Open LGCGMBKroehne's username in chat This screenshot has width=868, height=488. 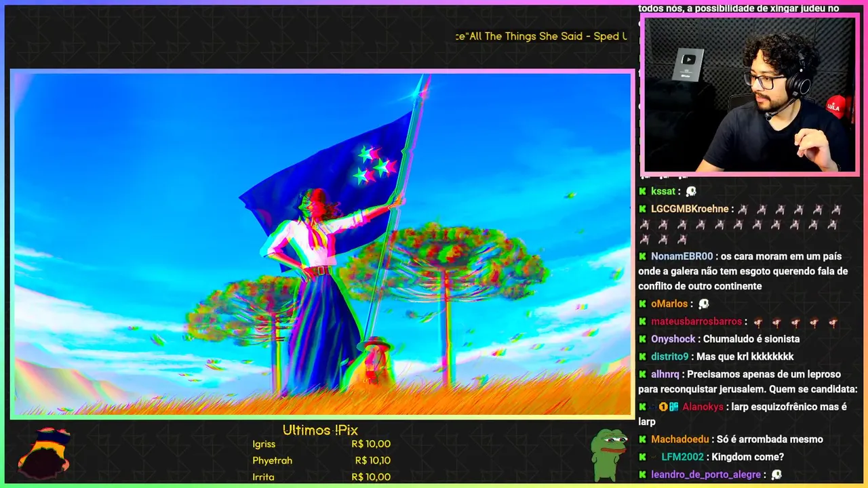(690, 209)
